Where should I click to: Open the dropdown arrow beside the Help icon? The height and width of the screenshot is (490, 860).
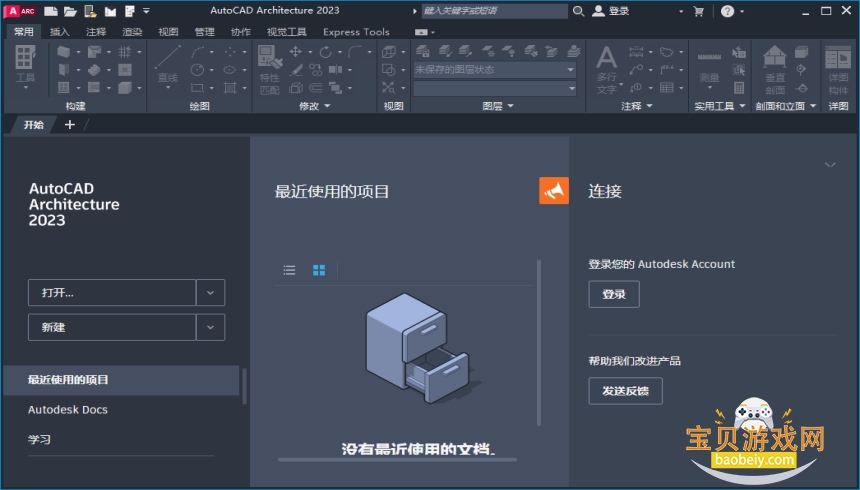[x=742, y=11]
